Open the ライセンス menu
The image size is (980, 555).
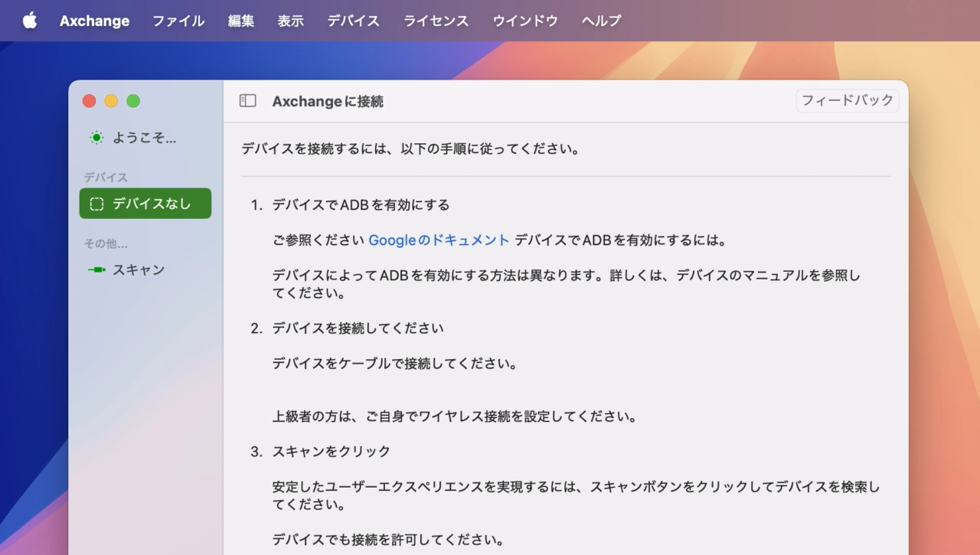click(436, 21)
